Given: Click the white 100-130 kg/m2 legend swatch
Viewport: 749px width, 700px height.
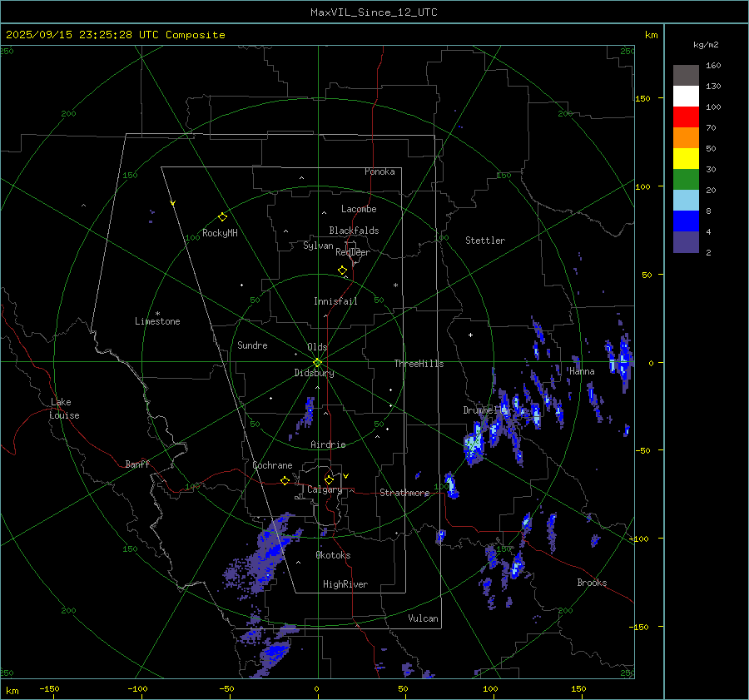Looking at the screenshot, I should 686,96.
